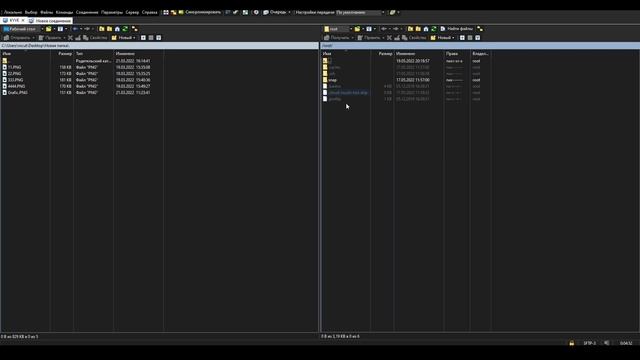Click the Синхронизировать toolbar button

pos(200,12)
